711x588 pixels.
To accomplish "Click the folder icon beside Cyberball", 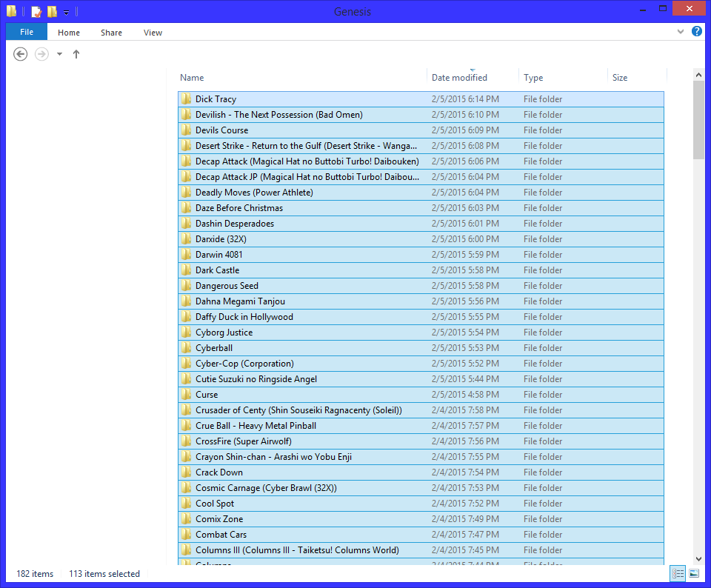I will [187, 348].
